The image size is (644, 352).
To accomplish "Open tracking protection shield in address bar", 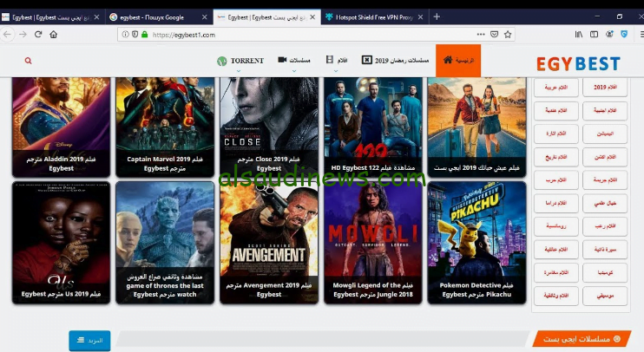I will pos(135,35).
